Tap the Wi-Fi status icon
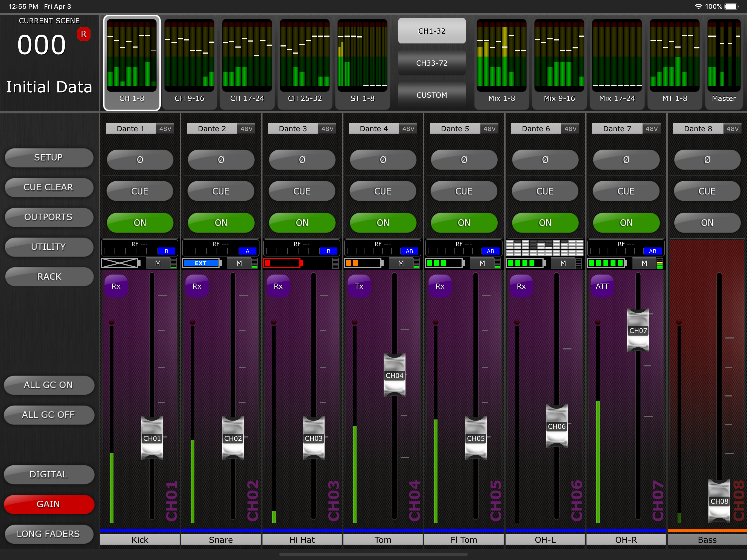747x560 pixels. pos(698,6)
